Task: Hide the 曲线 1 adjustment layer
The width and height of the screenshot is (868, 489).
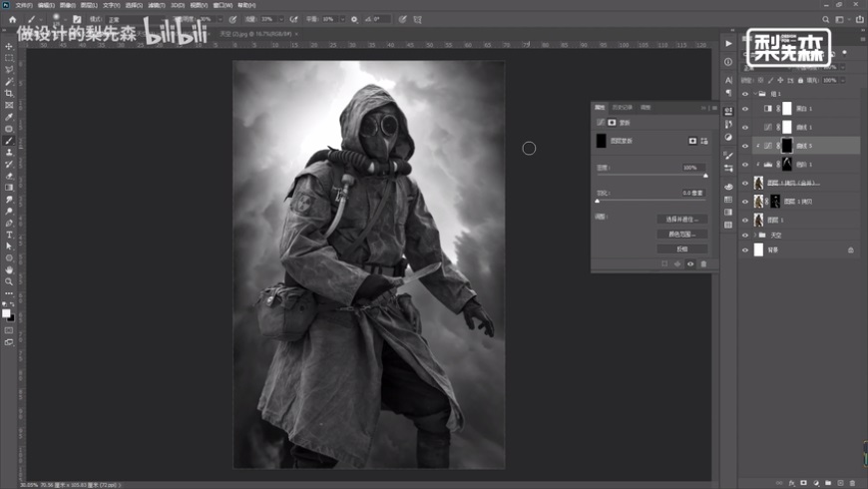Action: click(x=745, y=128)
